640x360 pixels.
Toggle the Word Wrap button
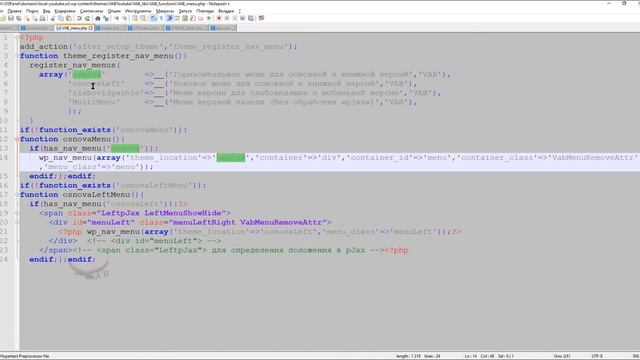(x=153, y=18)
